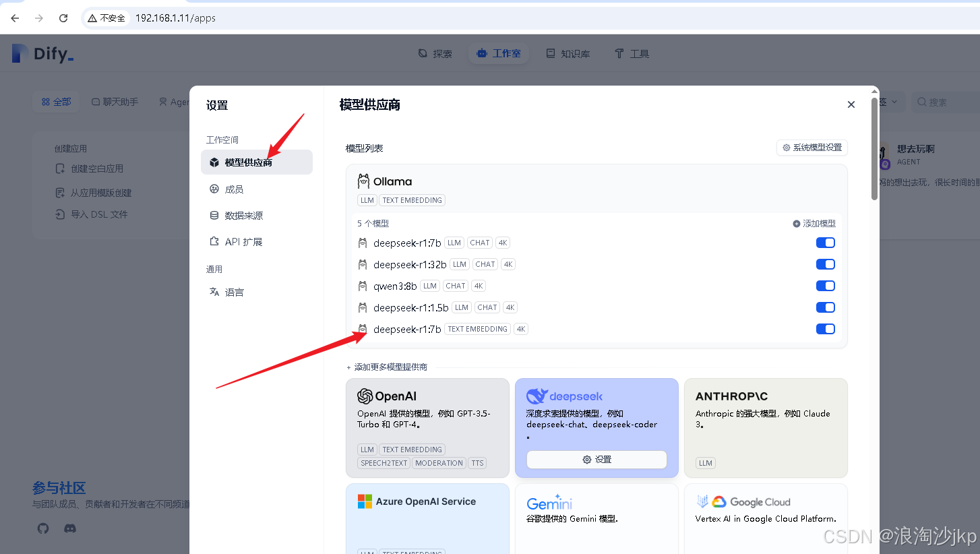Image resolution: width=980 pixels, height=554 pixels.
Task: Click the Dify logo
Action: (42, 53)
